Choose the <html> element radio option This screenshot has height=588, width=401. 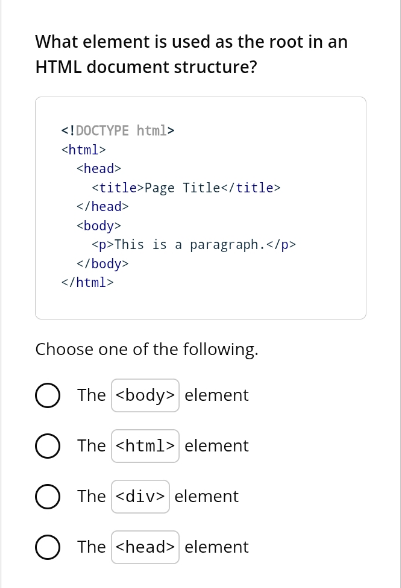48,446
